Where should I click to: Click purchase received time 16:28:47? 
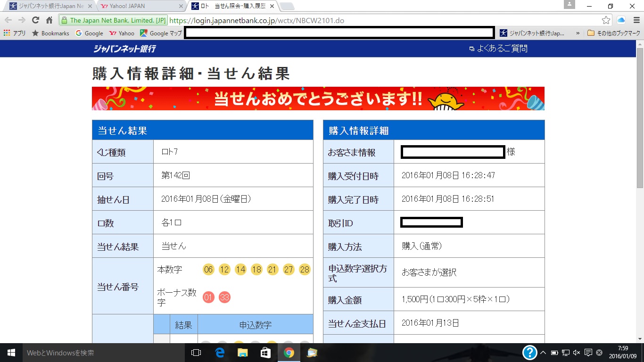448,175
